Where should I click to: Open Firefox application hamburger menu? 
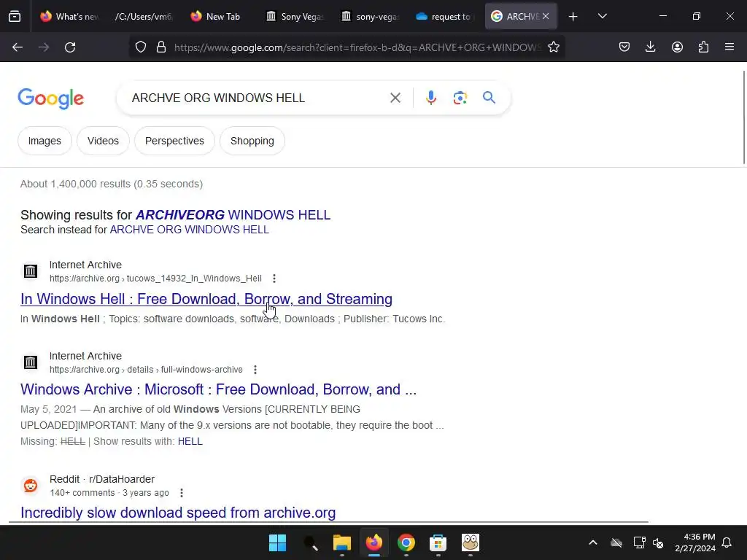(x=729, y=47)
